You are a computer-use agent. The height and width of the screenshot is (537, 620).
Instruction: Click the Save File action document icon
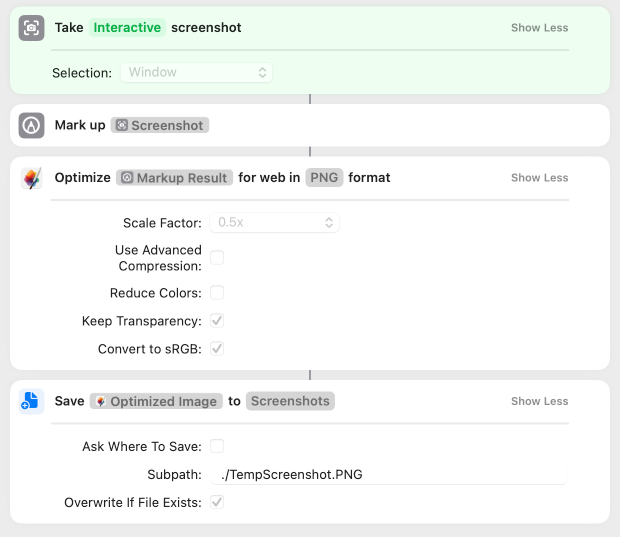(x=31, y=401)
